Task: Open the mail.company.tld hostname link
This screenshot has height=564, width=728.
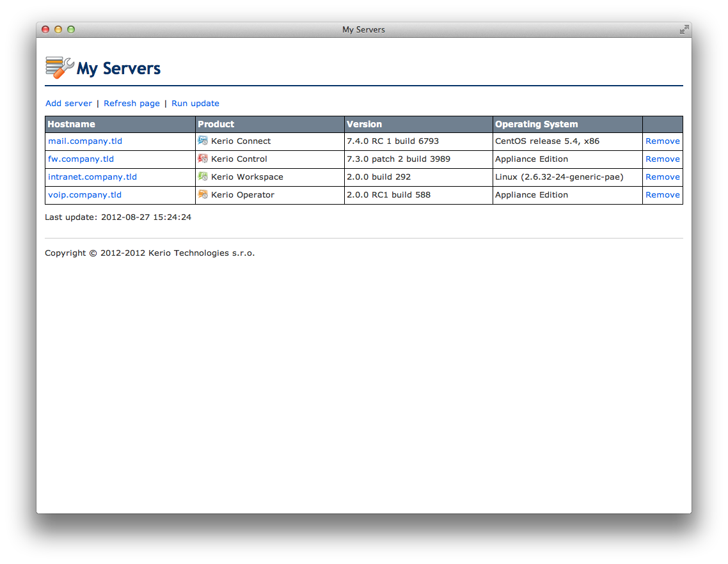Action: (x=85, y=141)
